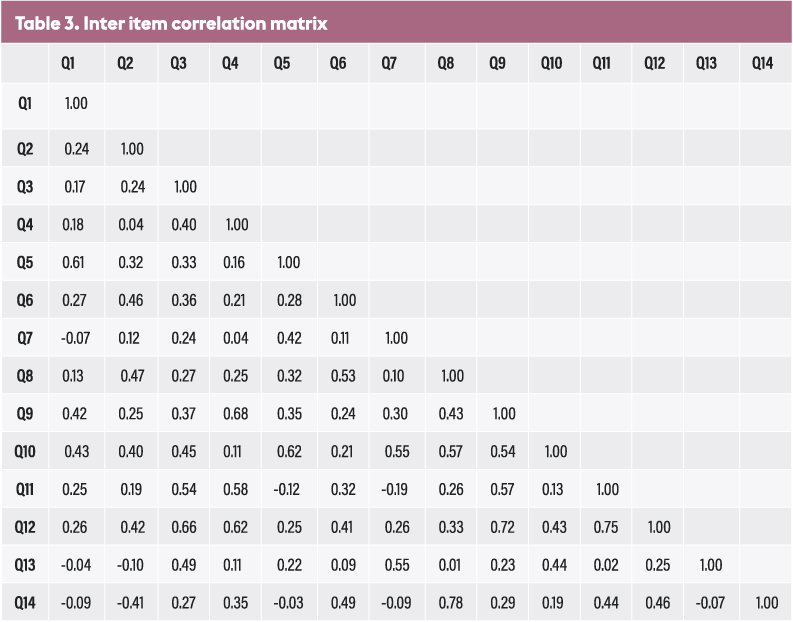Select the 0.66 cell in row Q12
The image size is (793, 622).
coord(184,527)
